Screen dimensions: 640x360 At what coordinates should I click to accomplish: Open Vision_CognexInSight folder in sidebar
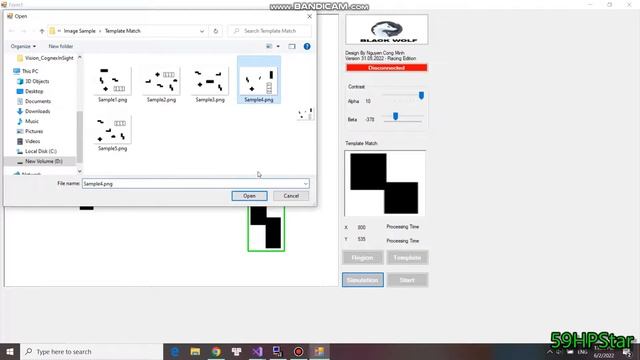(45, 58)
